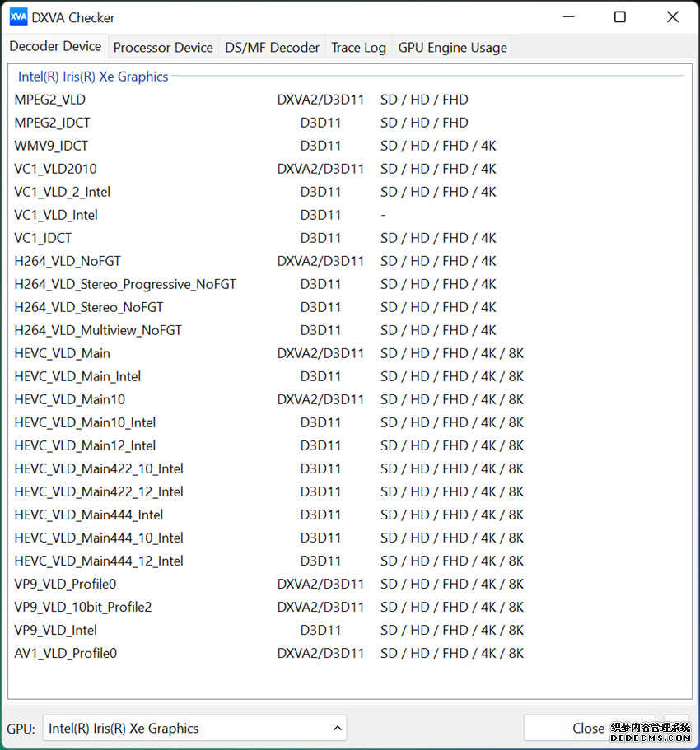Click the DXVA2/D3D11 value for H264_VLD_NoFGT

coord(320,261)
